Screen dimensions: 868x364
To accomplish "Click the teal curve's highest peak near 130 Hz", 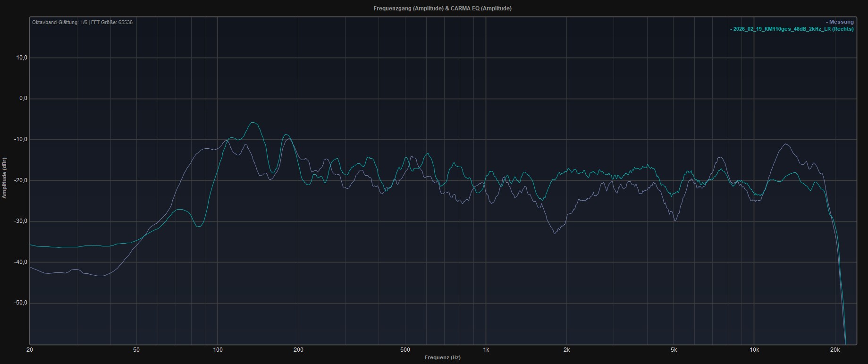I will (x=253, y=123).
